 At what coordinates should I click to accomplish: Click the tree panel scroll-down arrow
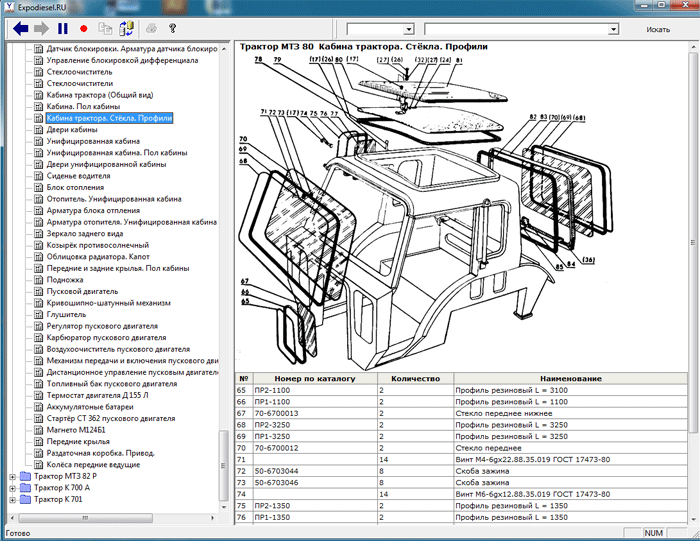pyautogui.click(x=224, y=507)
